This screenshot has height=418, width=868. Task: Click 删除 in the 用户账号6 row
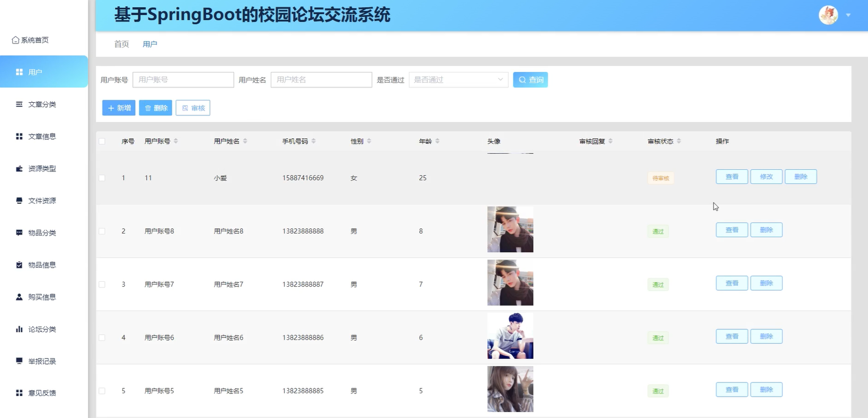point(766,336)
